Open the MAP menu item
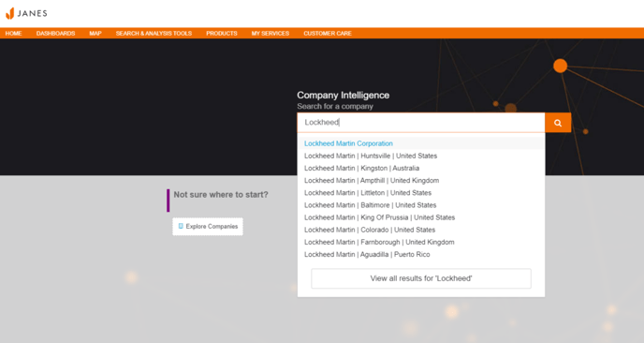This screenshot has height=343, width=644. (95, 34)
